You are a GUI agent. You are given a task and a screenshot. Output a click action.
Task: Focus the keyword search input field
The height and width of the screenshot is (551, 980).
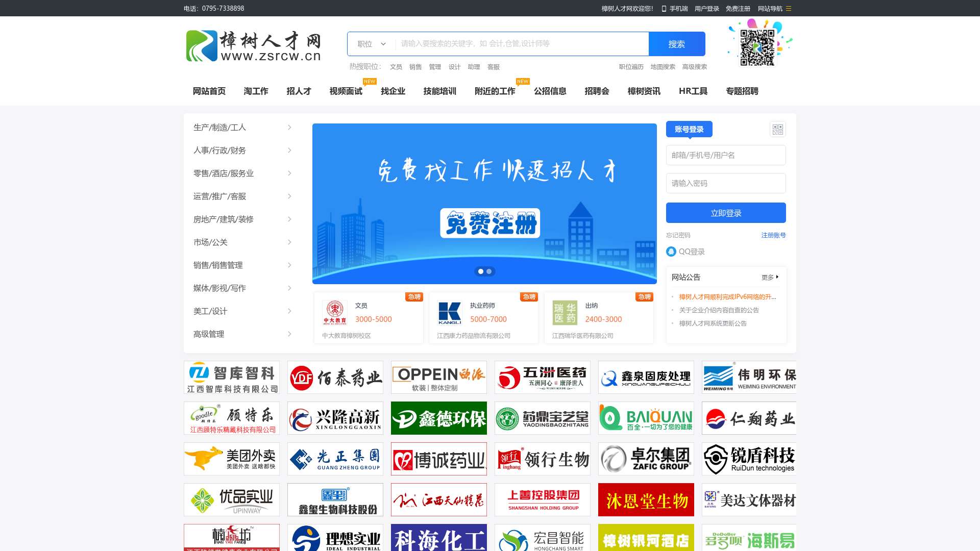coord(522,44)
